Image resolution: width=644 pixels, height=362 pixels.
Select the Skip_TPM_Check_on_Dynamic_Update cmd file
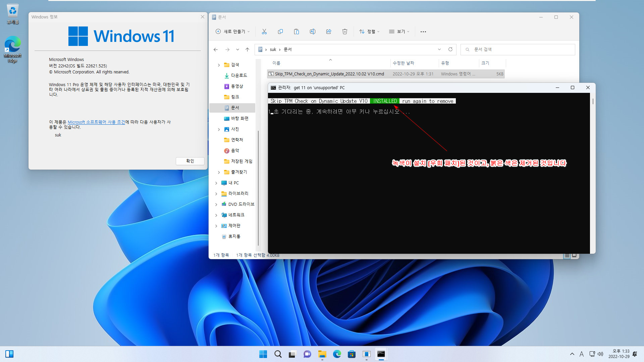pos(386,74)
